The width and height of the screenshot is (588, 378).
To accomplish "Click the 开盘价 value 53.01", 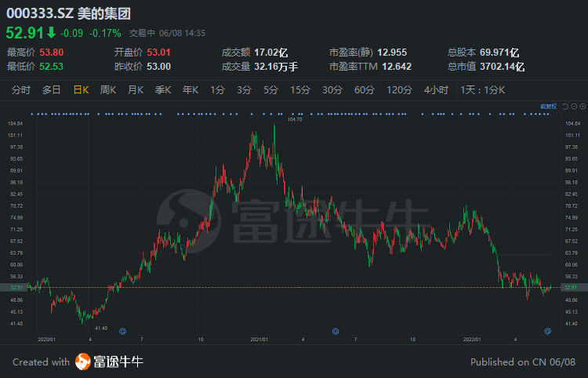I will [158, 52].
